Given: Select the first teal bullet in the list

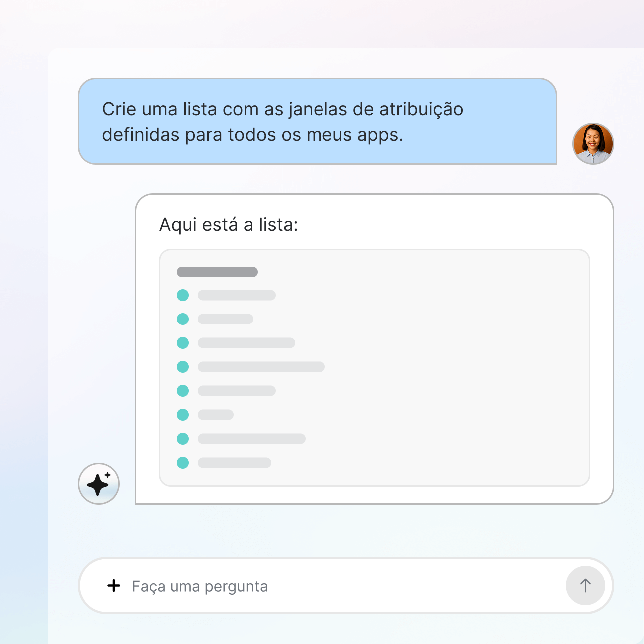Looking at the screenshot, I should 183,295.
